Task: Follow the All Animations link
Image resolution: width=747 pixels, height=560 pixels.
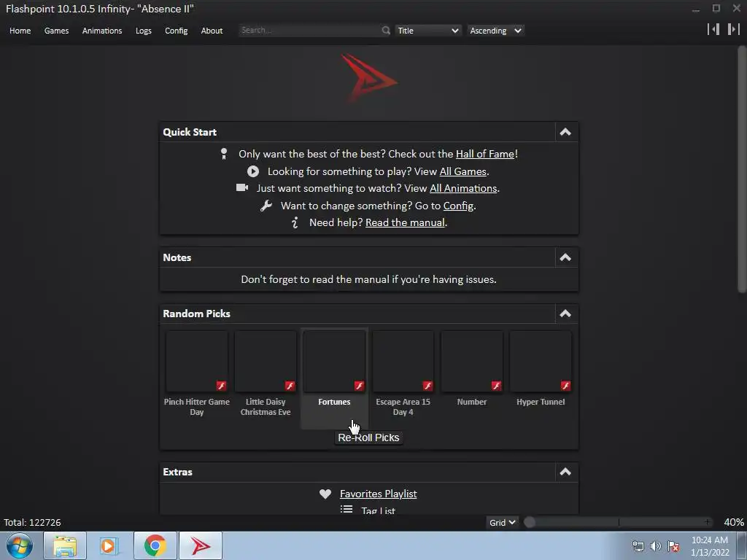Action: 463,188
